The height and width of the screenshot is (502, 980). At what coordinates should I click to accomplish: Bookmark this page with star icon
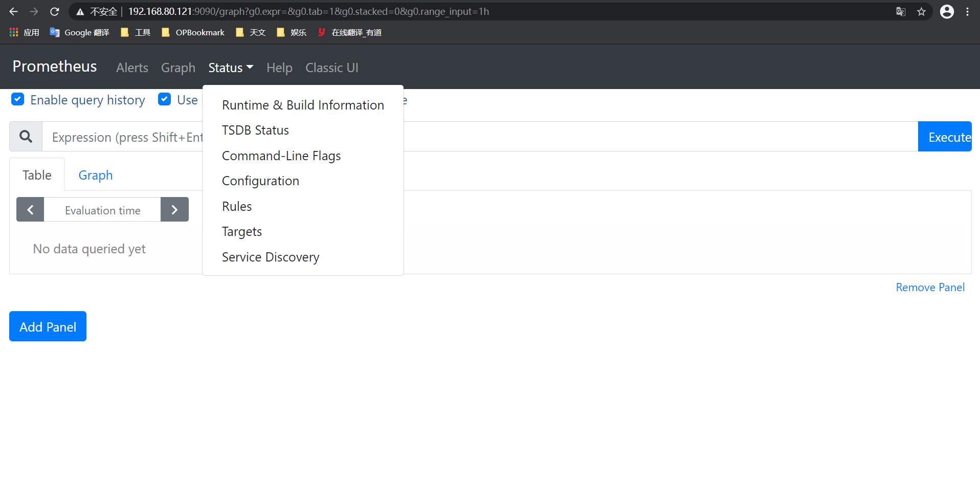pyautogui.click(x=921, y=11)
